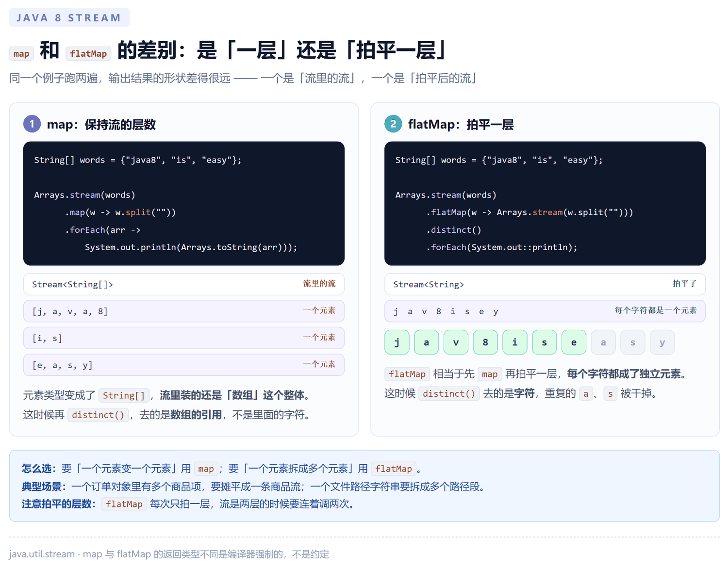Select the "[i, s]" output row

pos(184,338)
